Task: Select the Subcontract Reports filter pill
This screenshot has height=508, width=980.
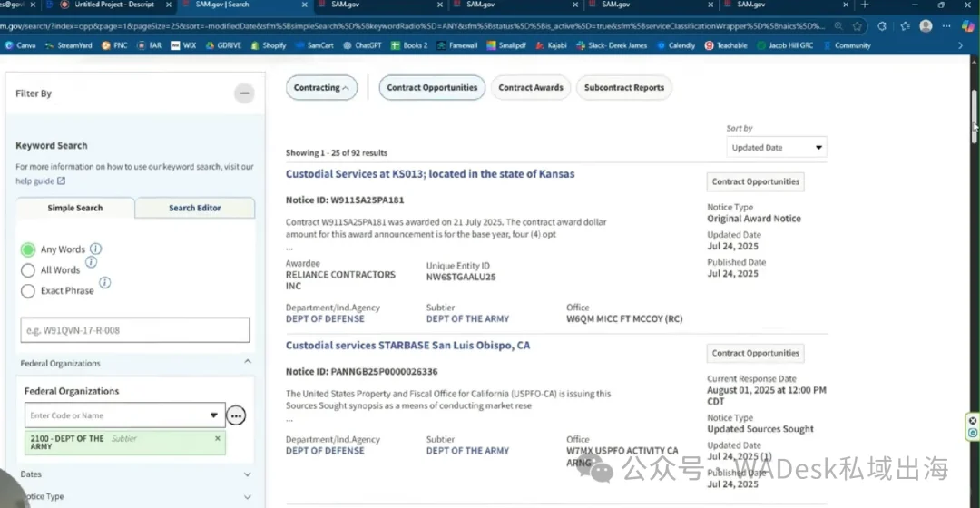Action: [623, 87]
